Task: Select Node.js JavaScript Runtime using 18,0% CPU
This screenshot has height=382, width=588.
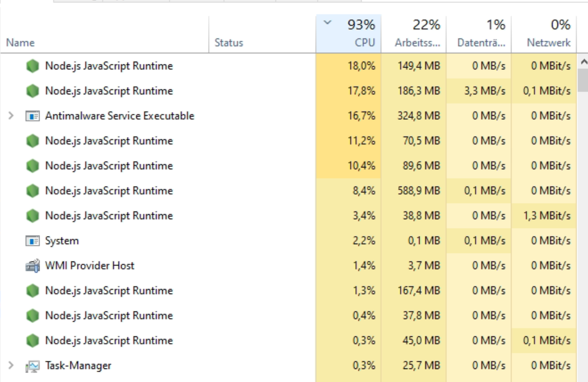Action: point(109,66)
